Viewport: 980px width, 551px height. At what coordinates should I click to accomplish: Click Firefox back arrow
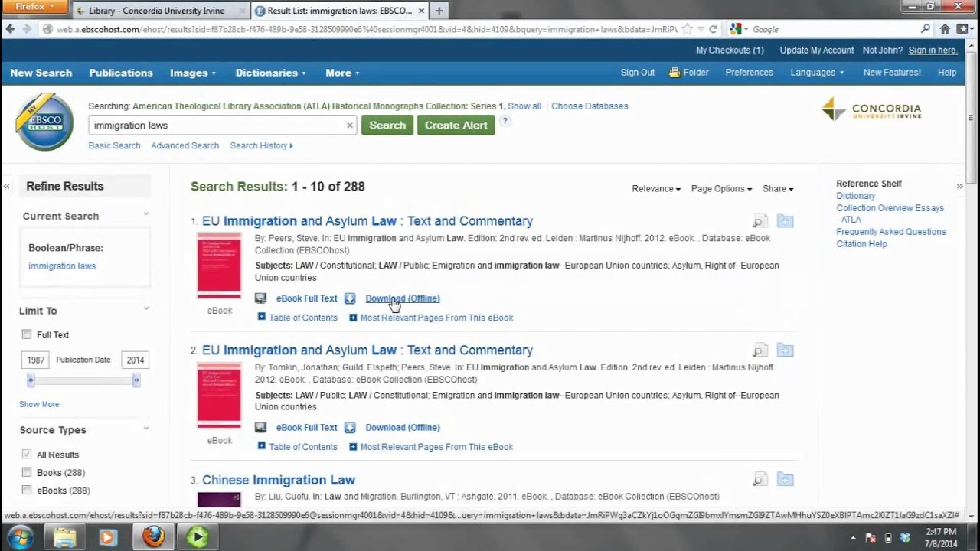pyautogui.click(x=10, y=29)
